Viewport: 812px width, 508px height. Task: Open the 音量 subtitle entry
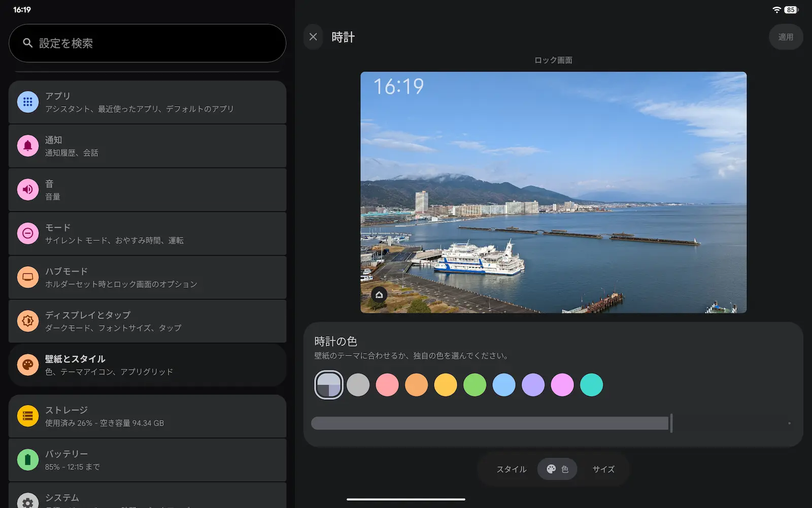pos(53,197)
